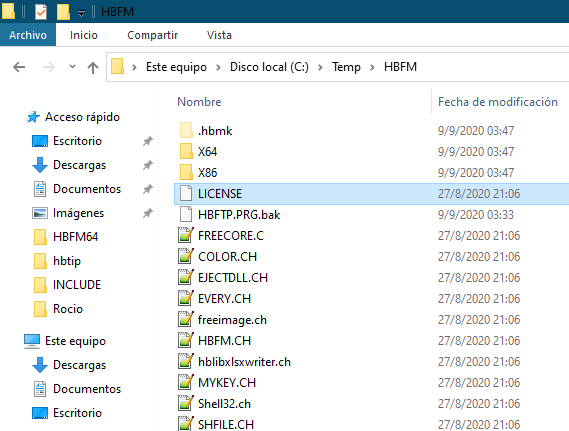569x431 pixels.
Task: Open Customize Quick Access Toolbar dropdown
Action: point(81,13)
